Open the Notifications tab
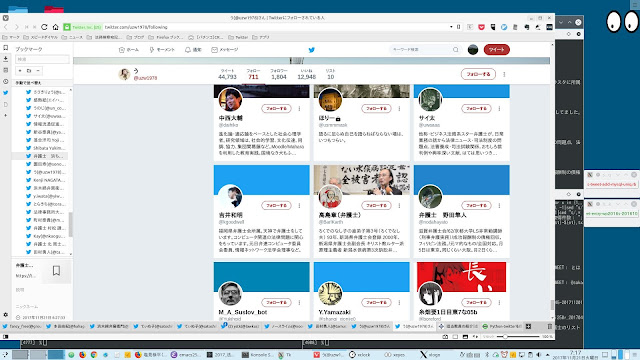Screen dimensions: 640x360 click(x=193, y=50)
